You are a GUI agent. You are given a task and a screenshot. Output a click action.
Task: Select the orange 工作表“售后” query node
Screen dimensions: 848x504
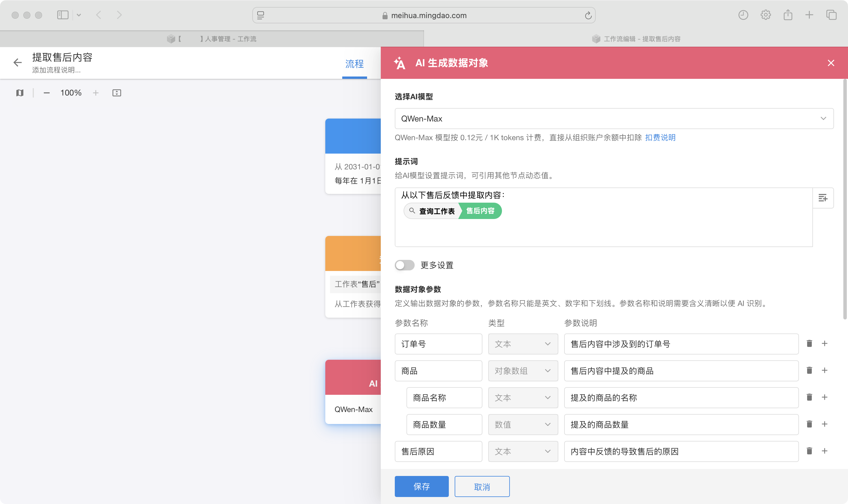[x=353, y=277]
